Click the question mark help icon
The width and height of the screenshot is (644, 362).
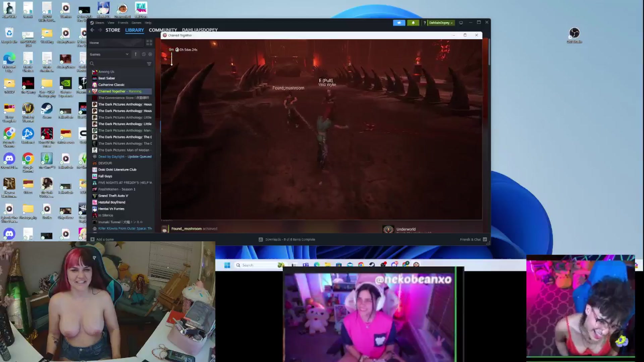click(x=424, y=23)
